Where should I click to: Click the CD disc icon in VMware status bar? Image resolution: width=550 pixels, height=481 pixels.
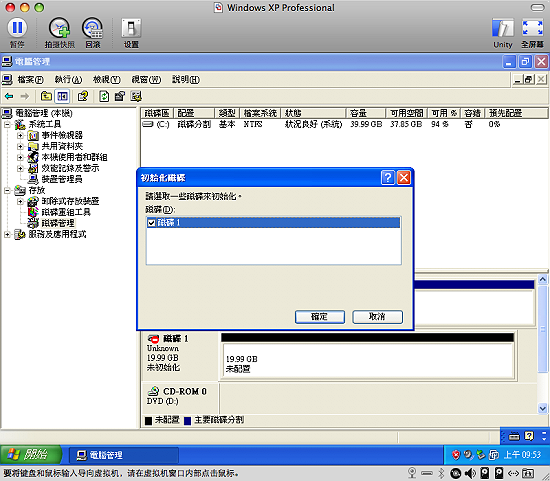[x=455, y=473]
